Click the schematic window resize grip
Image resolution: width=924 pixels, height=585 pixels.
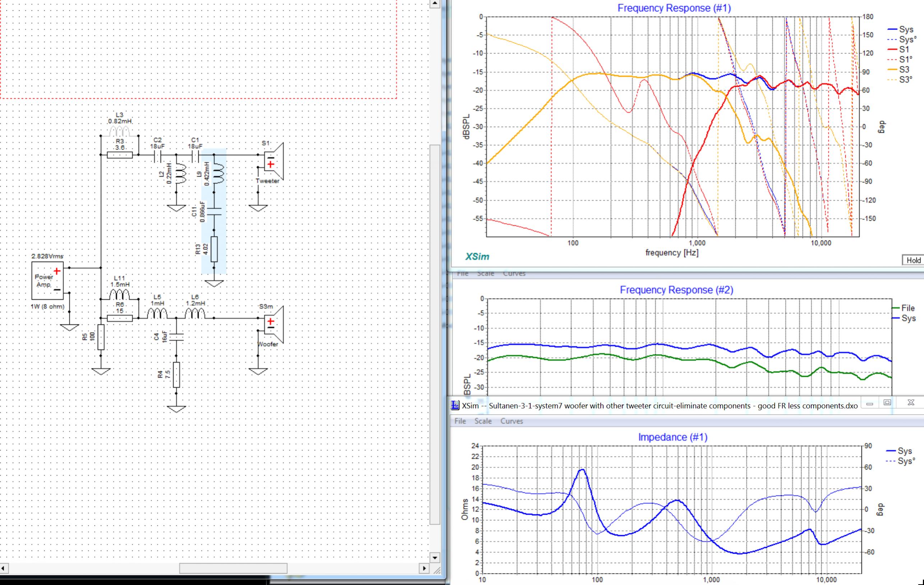437,570
